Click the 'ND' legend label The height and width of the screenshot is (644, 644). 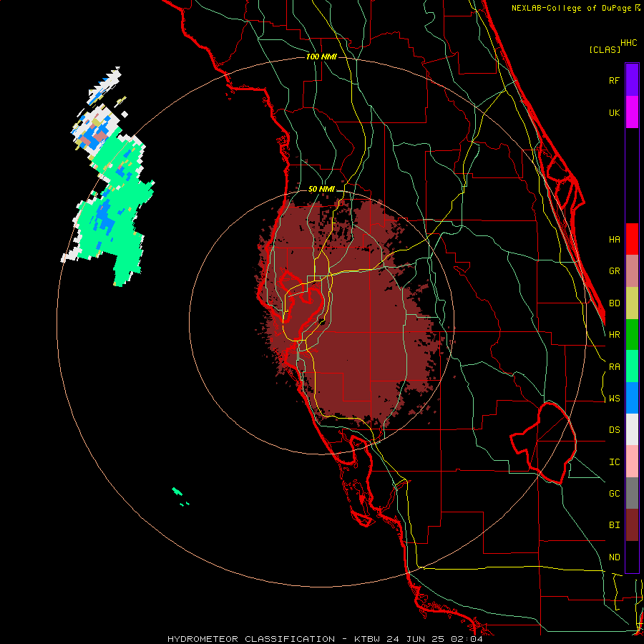(x=614, y=557)
